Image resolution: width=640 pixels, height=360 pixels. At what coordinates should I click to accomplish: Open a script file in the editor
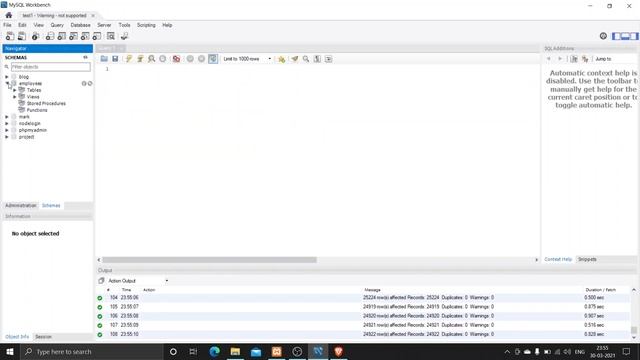pyautogui.click(x=104, y=59)
